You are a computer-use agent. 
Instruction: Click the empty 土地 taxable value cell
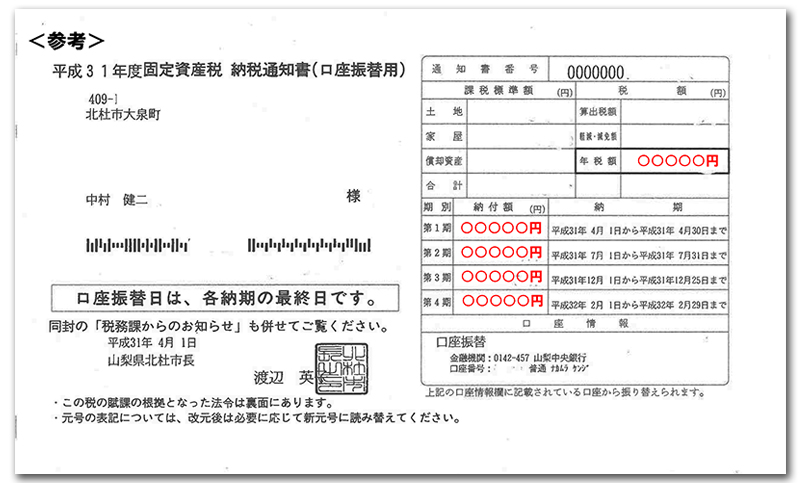(x=520, y=111)
